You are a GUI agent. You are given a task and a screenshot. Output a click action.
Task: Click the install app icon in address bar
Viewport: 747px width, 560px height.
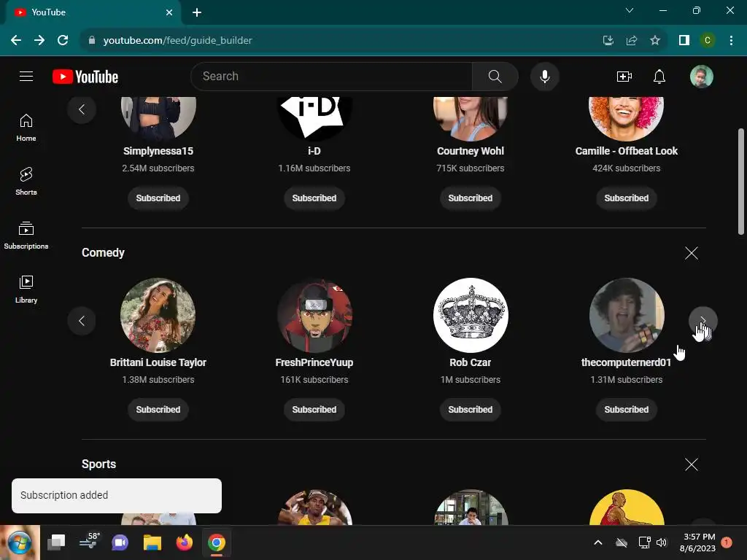(x=608, y=41)
